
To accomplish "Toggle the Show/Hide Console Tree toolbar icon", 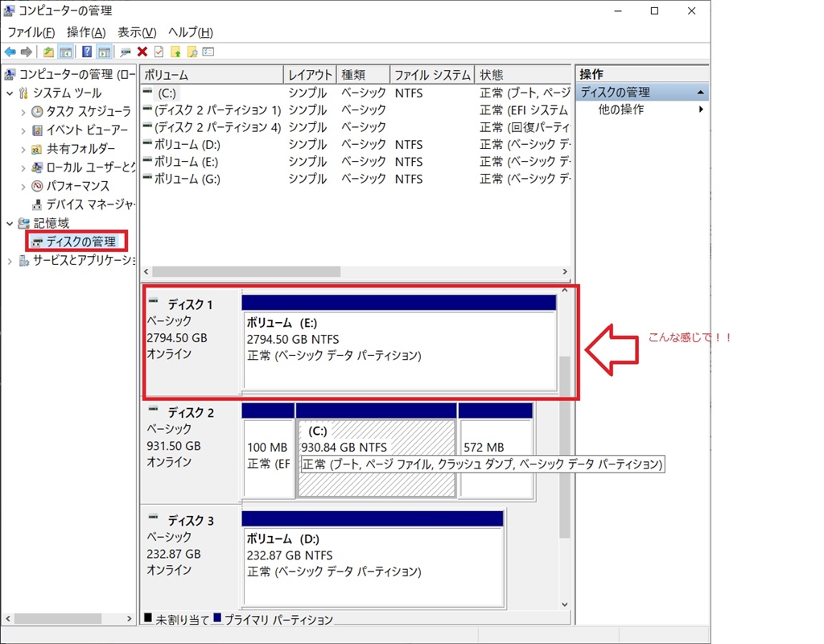I will click(x=65, y=52).
